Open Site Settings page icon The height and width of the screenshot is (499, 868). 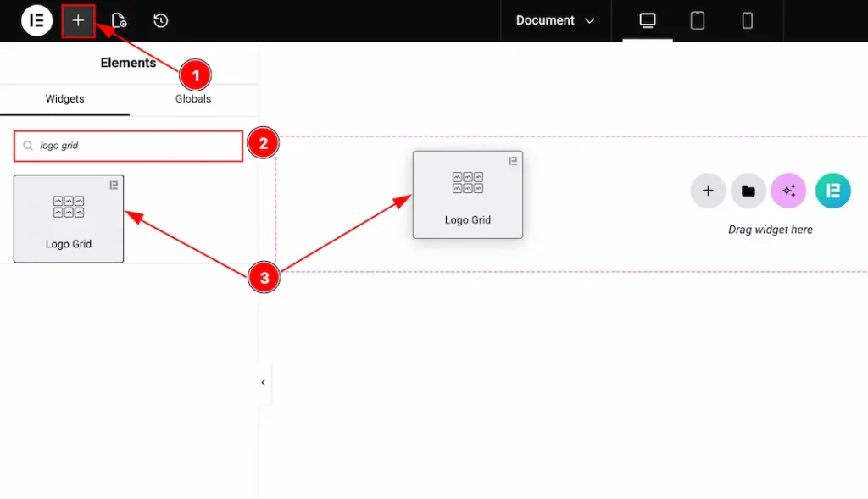(118, 20)
